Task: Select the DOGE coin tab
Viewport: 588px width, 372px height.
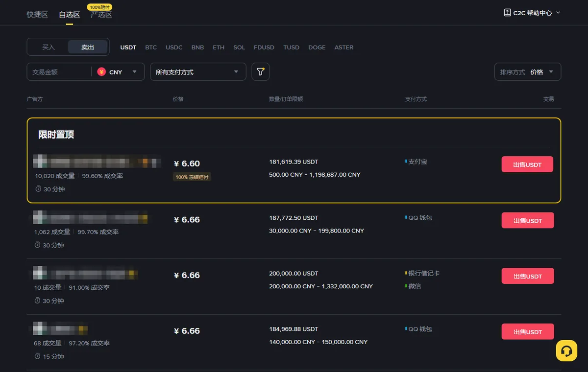Action: (x=317, y=47)
